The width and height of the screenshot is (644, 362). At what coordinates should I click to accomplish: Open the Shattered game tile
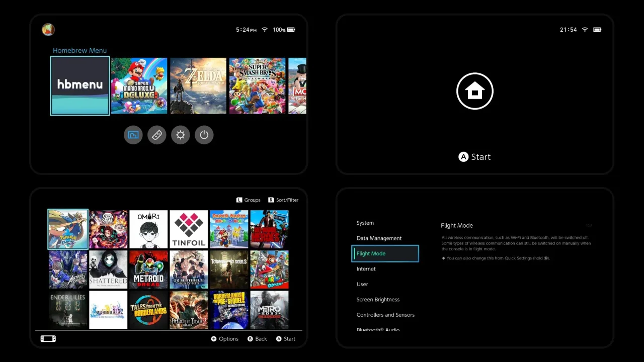(x=108, y=269)
